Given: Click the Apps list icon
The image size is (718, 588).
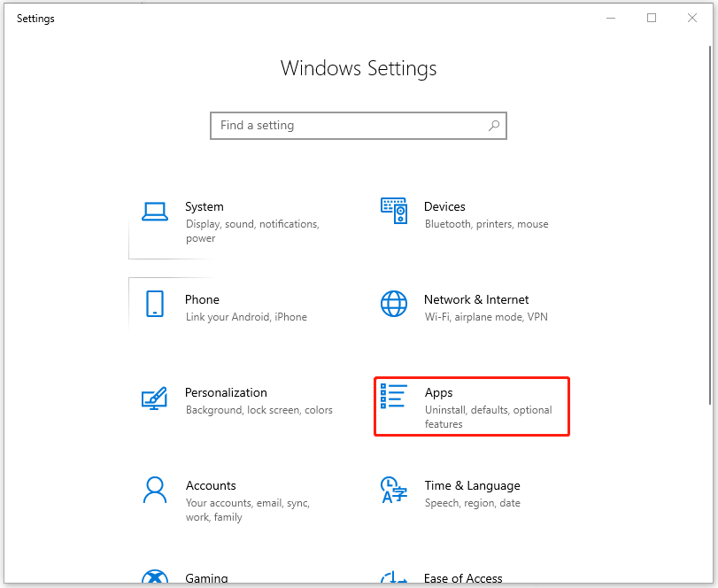Looking at the screenshot, I should (x=394, y=397).
